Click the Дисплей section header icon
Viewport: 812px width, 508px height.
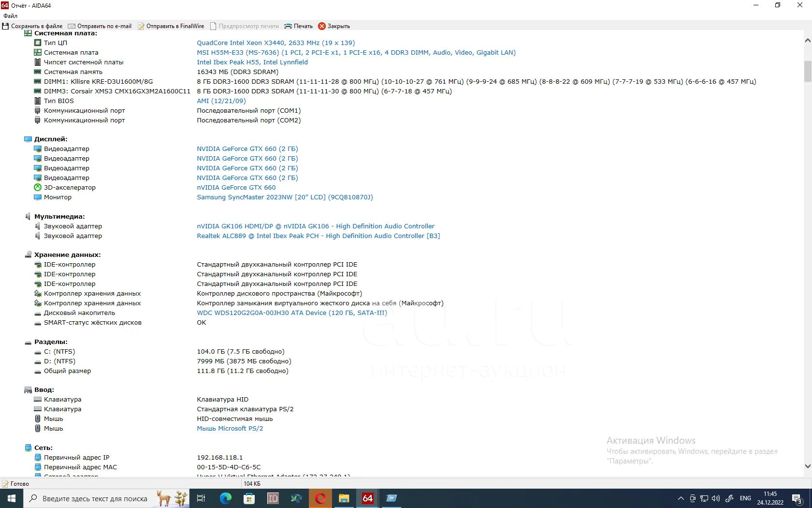click(28, 139)
